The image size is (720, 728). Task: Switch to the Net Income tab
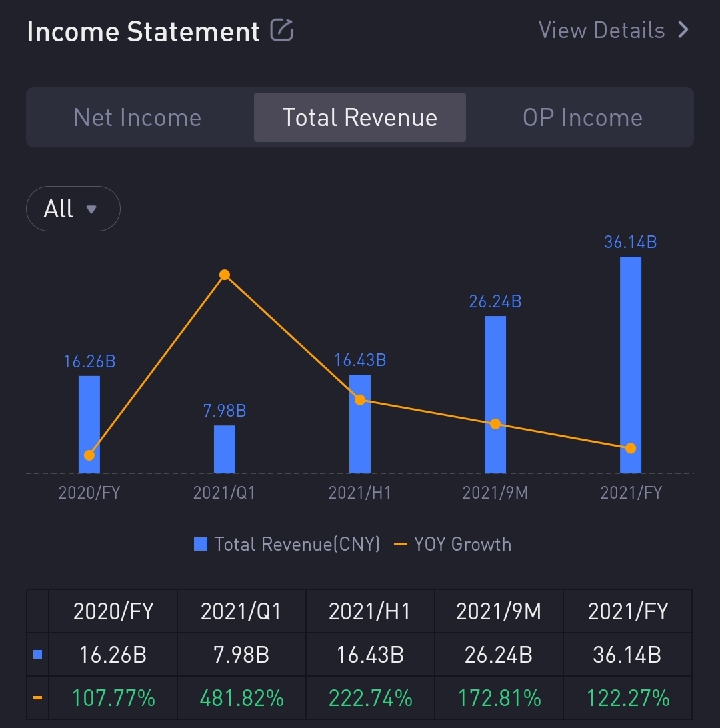coord(137,117)
